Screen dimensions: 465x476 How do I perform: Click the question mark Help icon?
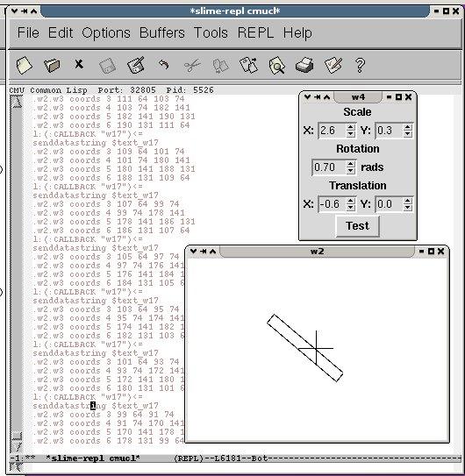(360, 65)
